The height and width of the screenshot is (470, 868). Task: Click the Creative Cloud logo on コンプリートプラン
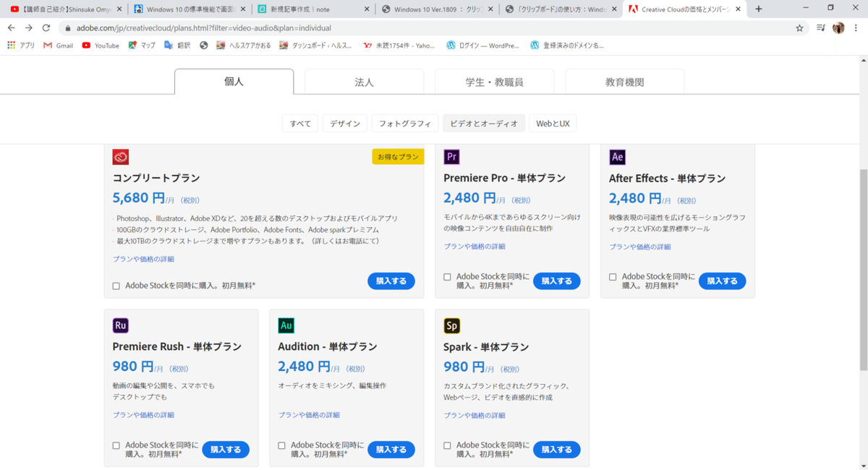121,157
